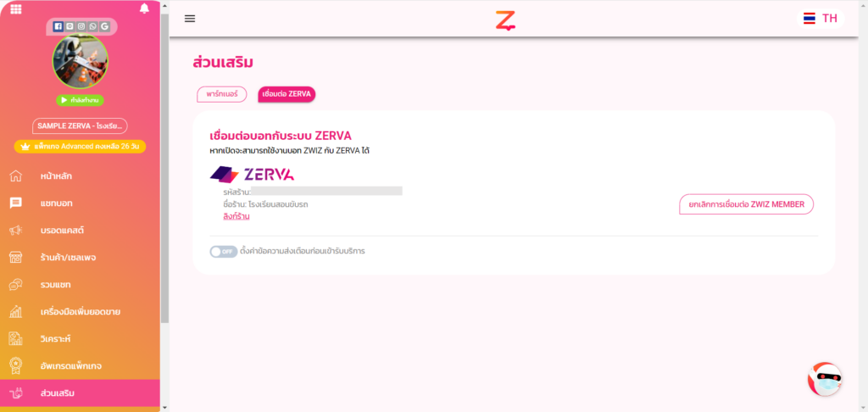Click the ZWIZ logo in the header
Image resolution: width=868 pixels, height=412 pixels.
505,20
